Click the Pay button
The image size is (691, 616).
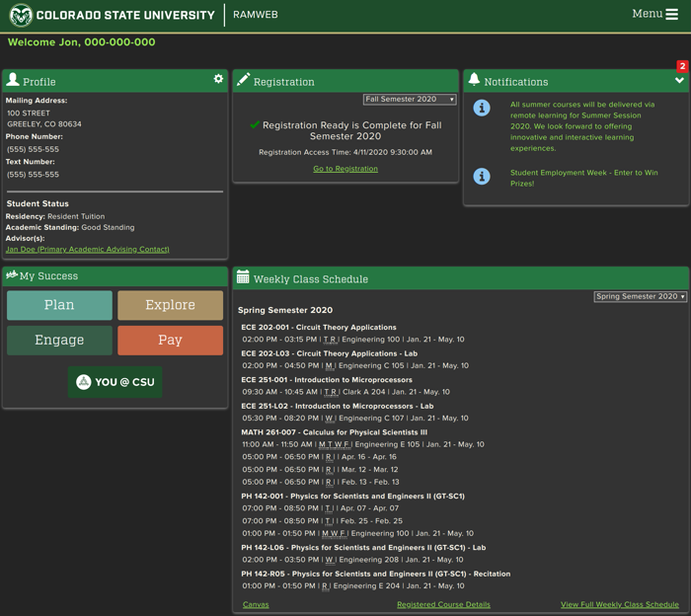pos(170,341)
